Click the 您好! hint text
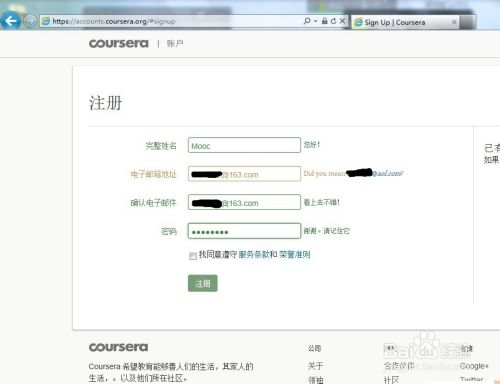This screenshot has width=500, height=384. click(312, 145)
